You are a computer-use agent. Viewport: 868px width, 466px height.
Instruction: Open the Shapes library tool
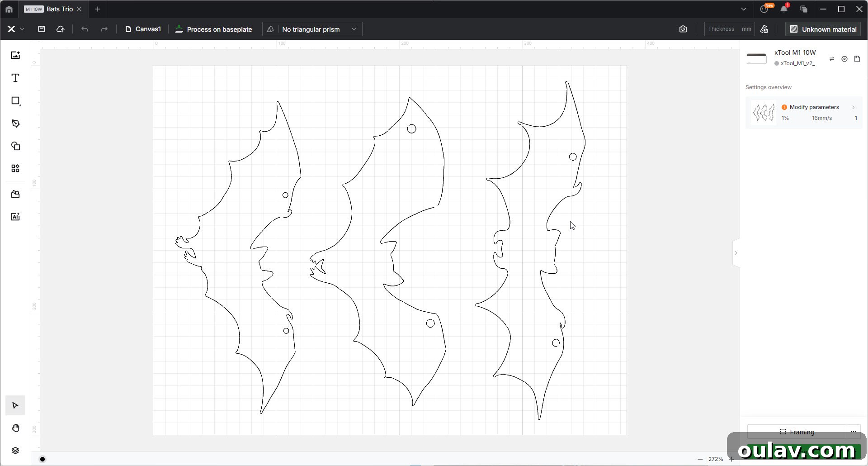click(x=15, y=146)
